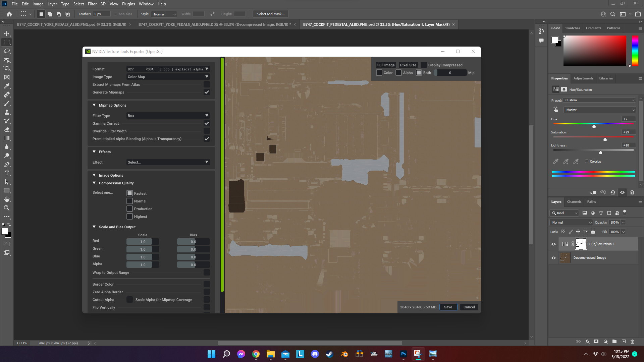This screenshot has height=362, width=644.
Task: Switch to the Channels tab
Action: coord(574,202)
